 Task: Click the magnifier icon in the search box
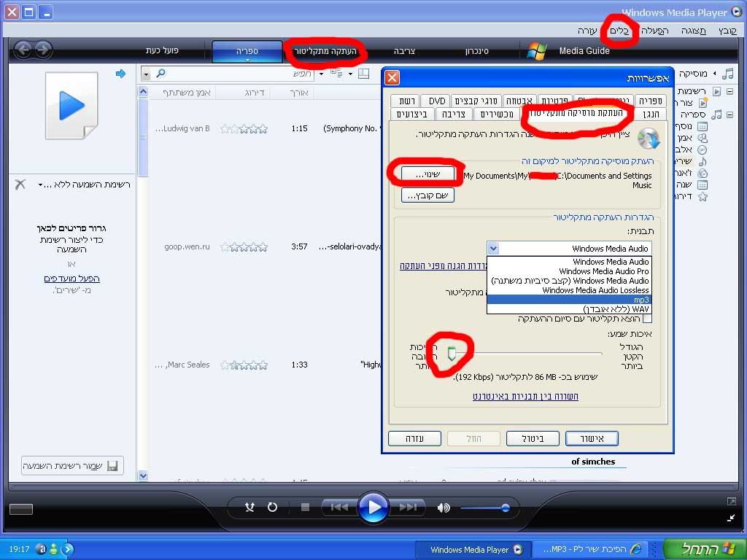[x=161, y=74]
